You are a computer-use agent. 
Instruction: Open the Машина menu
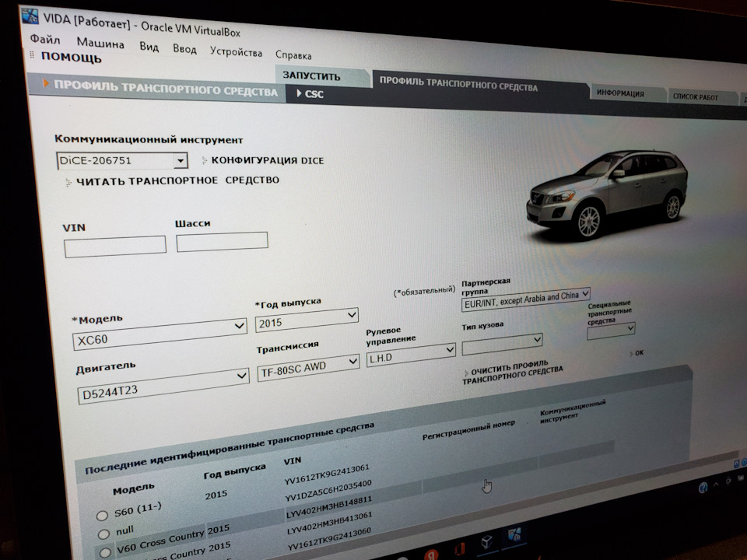tap(100, 43)
